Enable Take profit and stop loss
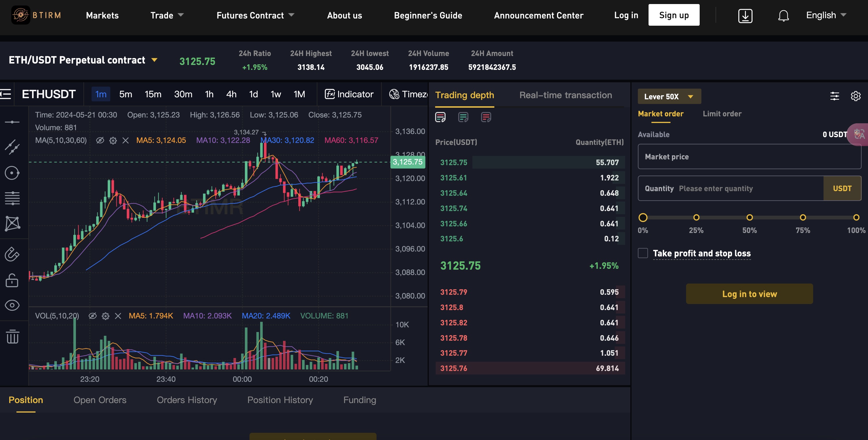This screenshot has width=868, height=440. tap(642, 253)
